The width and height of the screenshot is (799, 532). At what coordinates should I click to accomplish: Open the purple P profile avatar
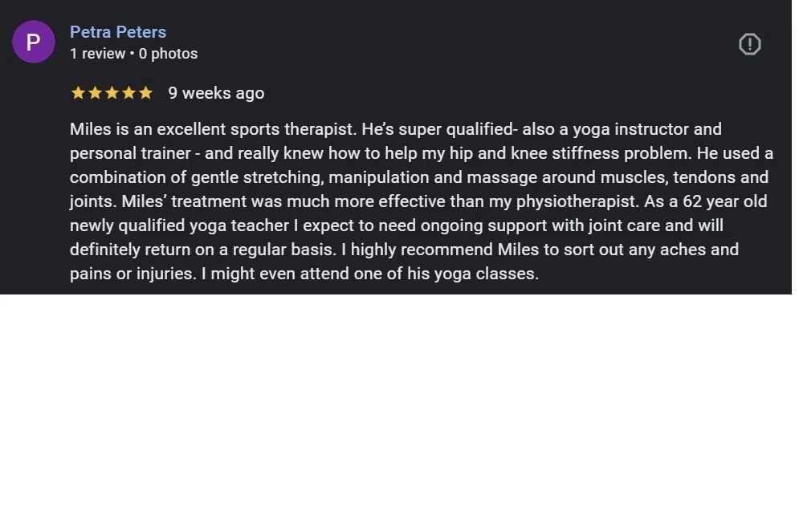pyautogui.click(x=34, y=42)
